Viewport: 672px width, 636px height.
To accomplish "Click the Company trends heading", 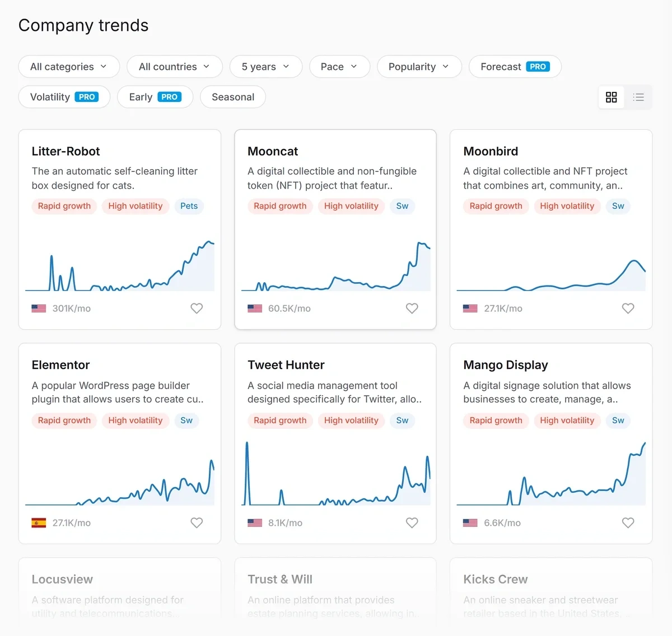I will pos(83,25).
